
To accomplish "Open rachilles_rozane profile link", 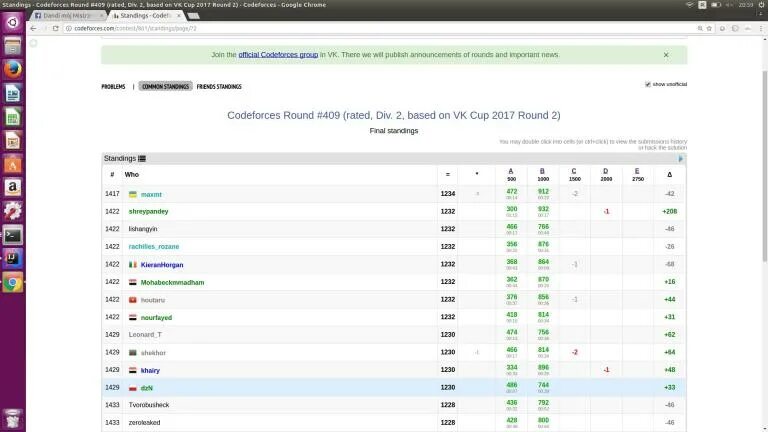I will tap(154, 247).
